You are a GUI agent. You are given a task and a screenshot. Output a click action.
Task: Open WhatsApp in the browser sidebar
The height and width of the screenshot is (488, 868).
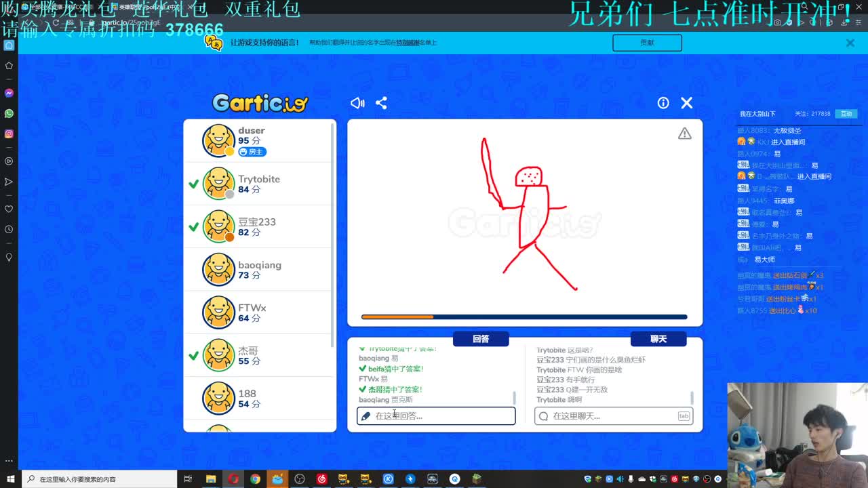(x=9, y=113)
